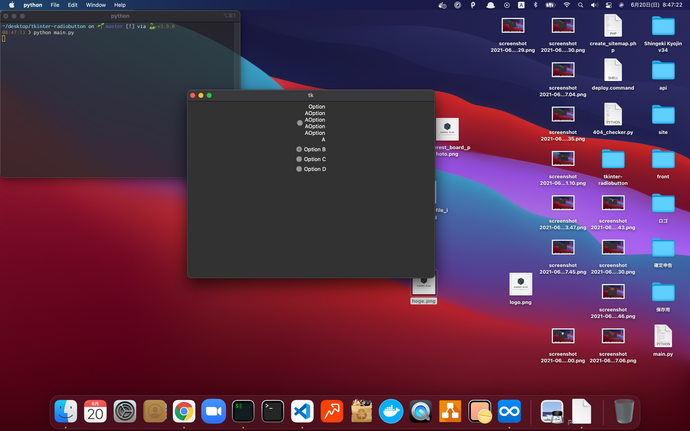The image size is (690, 431).
Task: Click the python terminal window title bar
Action: (120, 16)
